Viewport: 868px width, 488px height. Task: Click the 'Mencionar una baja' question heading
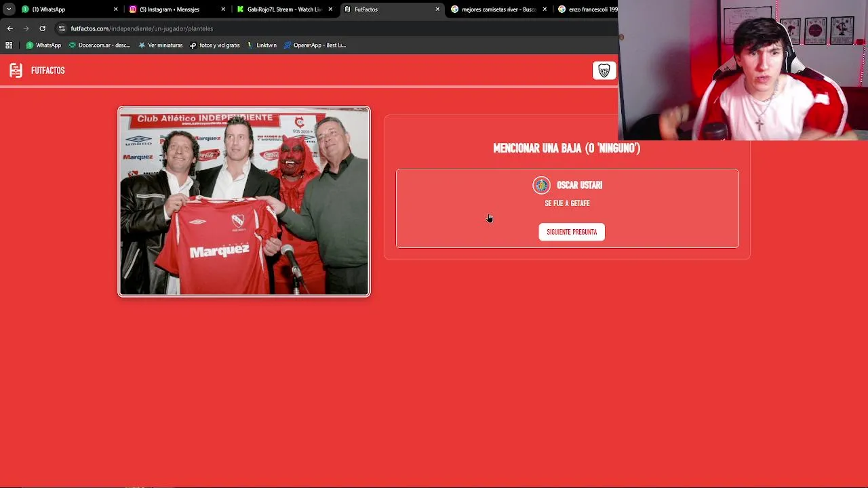(567, 148)
